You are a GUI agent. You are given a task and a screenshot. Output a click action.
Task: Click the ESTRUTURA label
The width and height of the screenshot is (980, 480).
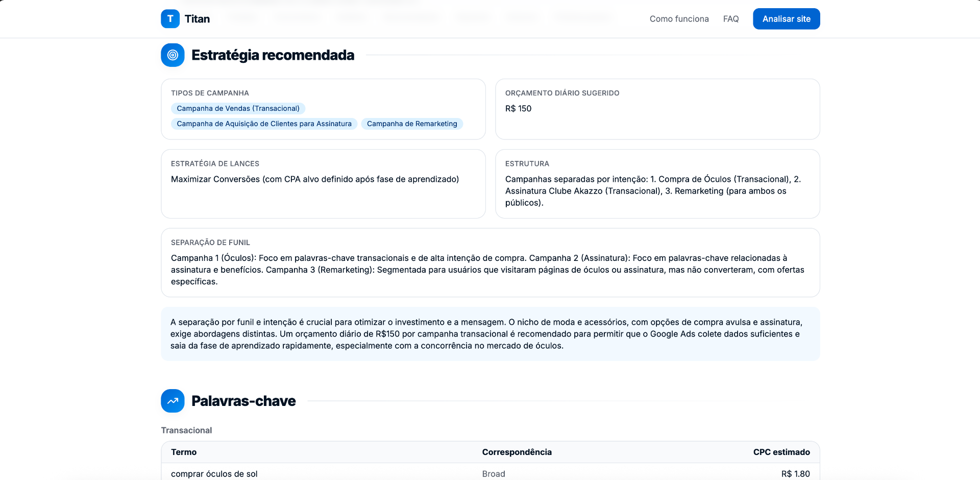[x=527, y=163]
